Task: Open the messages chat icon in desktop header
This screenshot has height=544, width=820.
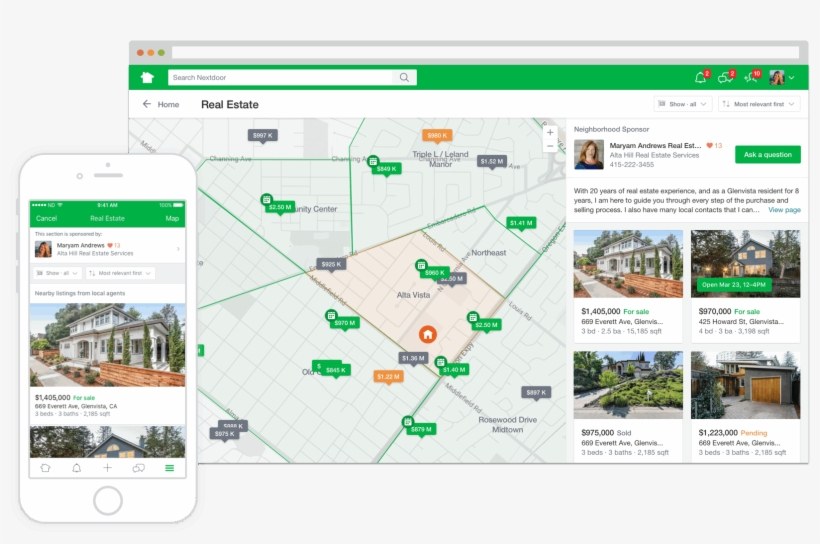Action: click(726, 77)
